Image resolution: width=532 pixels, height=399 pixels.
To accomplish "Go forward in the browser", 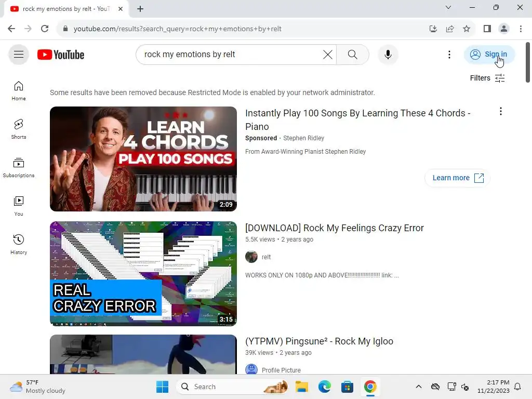I will click(28, 29).
